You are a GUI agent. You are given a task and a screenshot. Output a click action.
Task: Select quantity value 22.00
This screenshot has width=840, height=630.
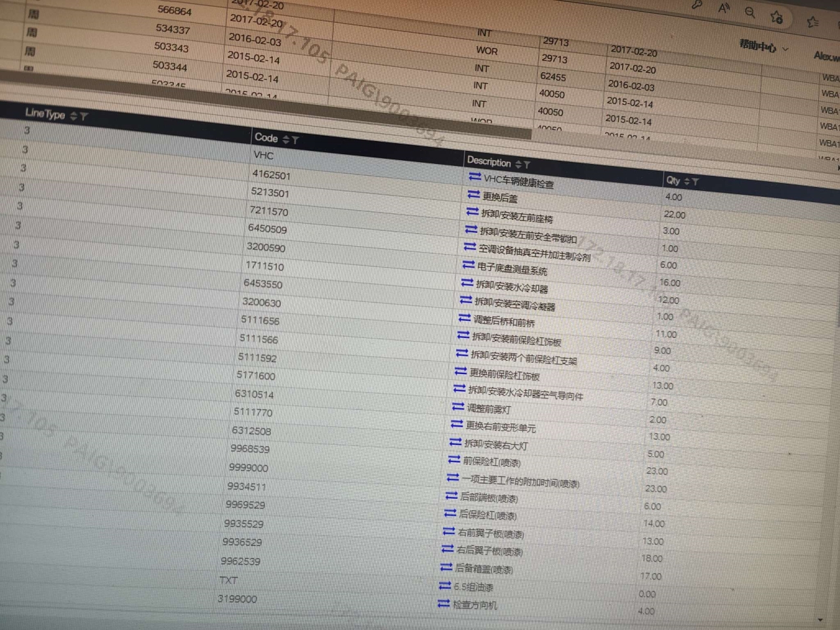point(675,215)
